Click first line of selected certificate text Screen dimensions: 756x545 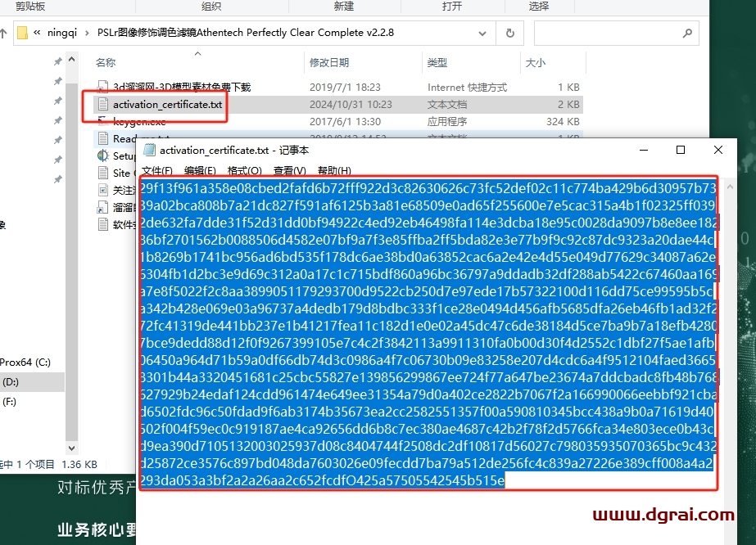coord(428,188)
